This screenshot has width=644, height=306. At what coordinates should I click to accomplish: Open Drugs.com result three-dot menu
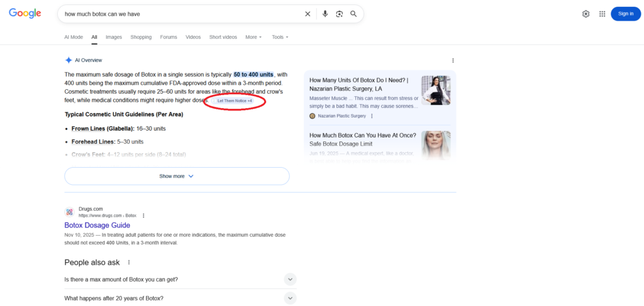[143, 215]
